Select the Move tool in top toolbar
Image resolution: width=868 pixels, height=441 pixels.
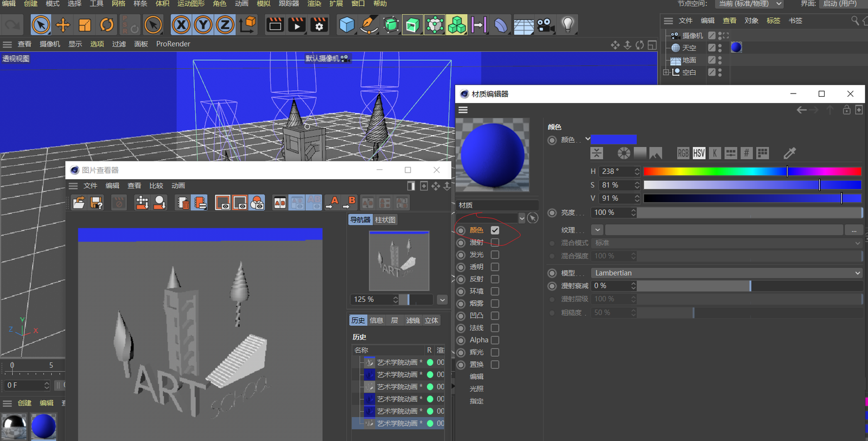(63, 25)
